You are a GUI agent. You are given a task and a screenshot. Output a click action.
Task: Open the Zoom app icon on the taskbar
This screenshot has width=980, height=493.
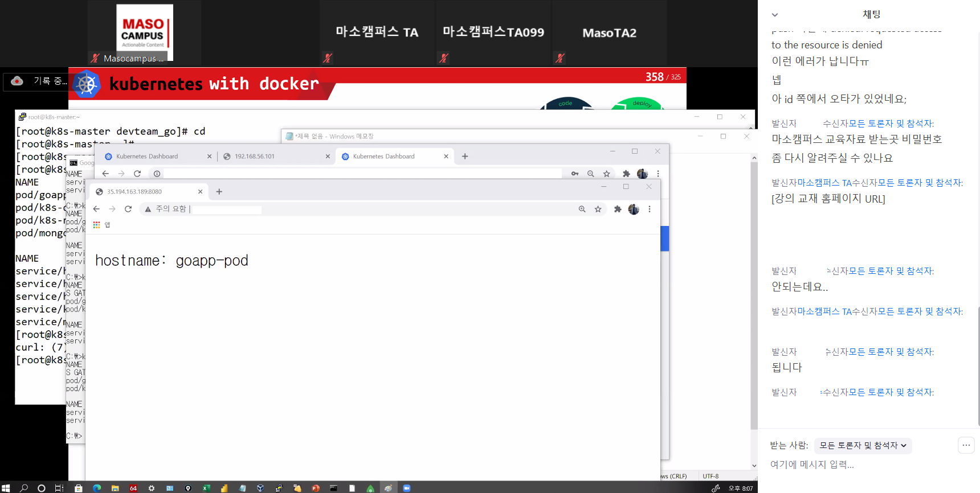(x=407, y=488)
